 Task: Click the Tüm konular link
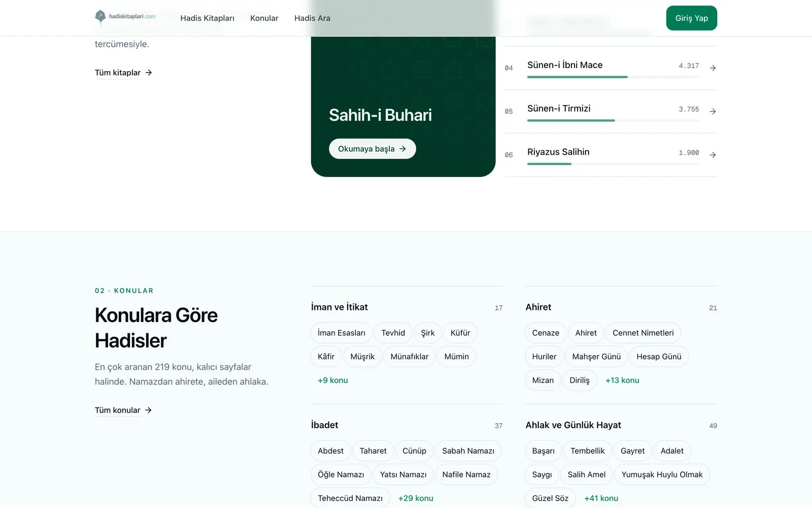coord(123,410)
